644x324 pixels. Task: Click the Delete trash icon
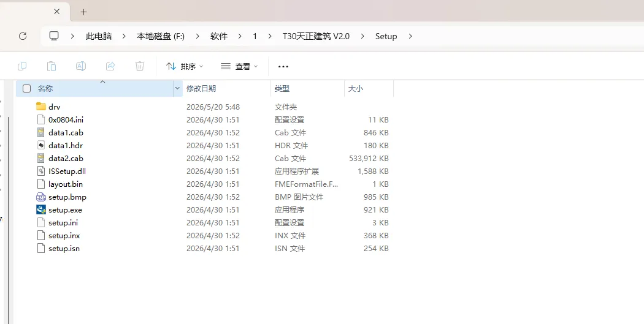[140, 66]
